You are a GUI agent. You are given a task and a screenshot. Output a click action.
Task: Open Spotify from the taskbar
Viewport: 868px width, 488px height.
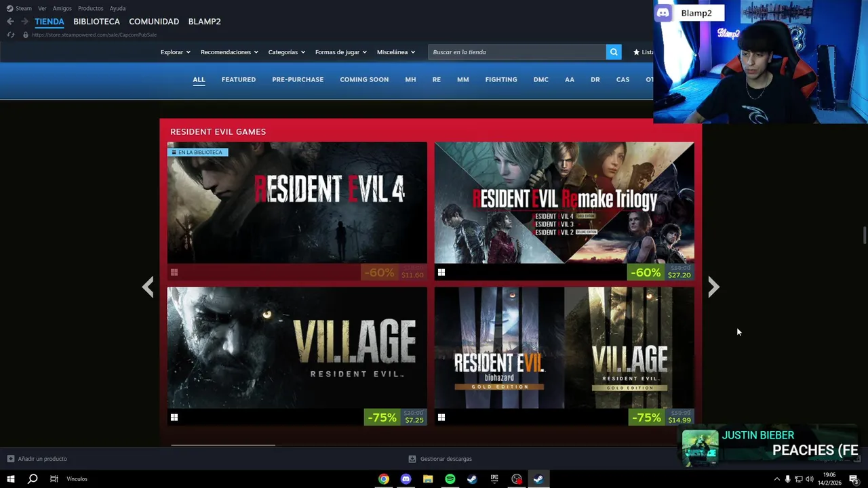pyautogui.click(x=450, y=479)
